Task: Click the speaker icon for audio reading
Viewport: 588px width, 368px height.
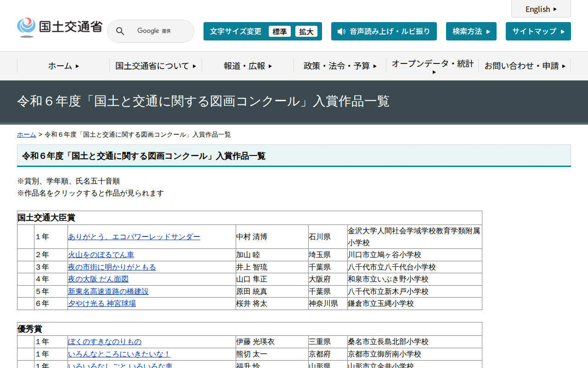Action: pyautogui.click(x=341, y=31)
